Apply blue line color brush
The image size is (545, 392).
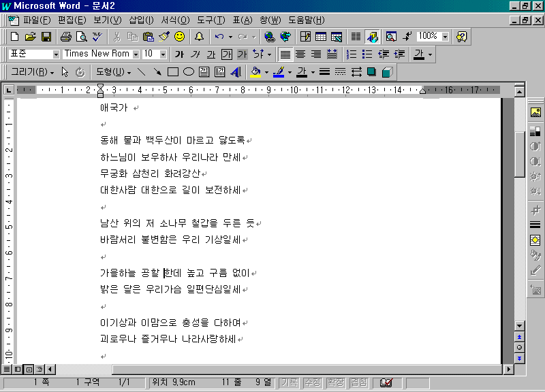pyautogui.click(x=279, y=72)
